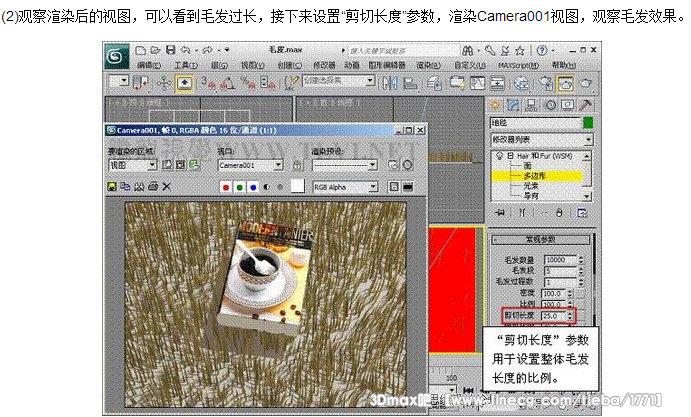Viewport: 691px width, 417px height.
Task: Clone the rendered frame window
Action: coord(139,187)
